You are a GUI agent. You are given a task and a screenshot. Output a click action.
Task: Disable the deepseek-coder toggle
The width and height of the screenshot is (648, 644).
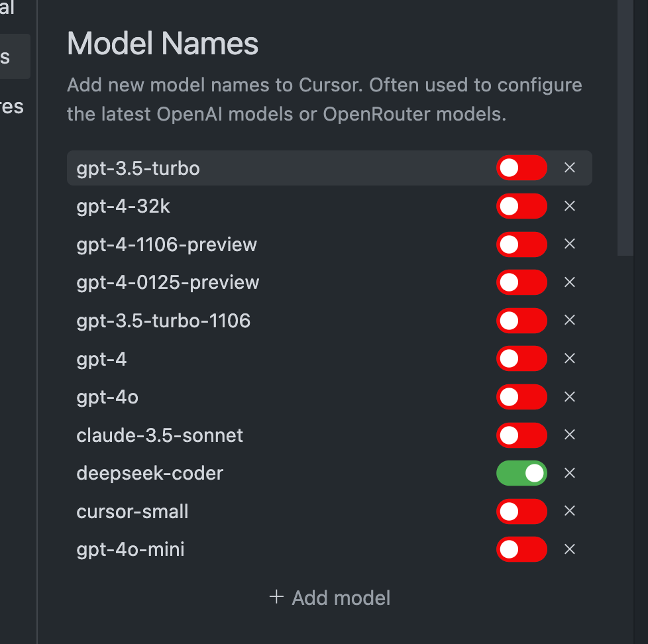point(521,473)
